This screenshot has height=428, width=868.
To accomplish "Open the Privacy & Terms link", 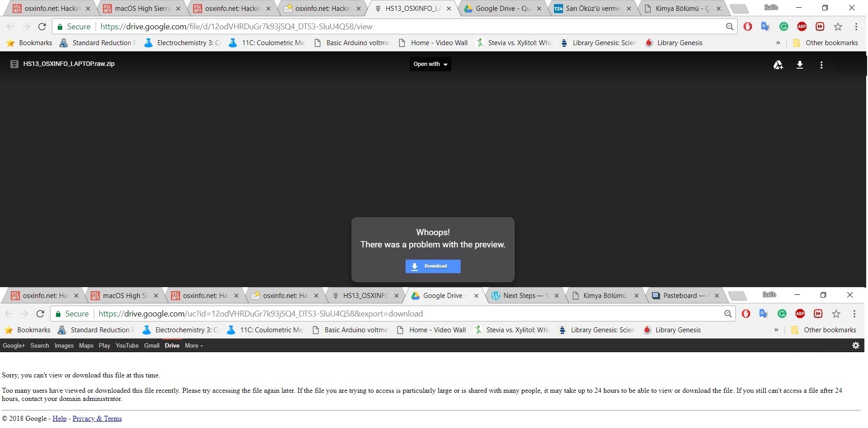I will point(97,418).
